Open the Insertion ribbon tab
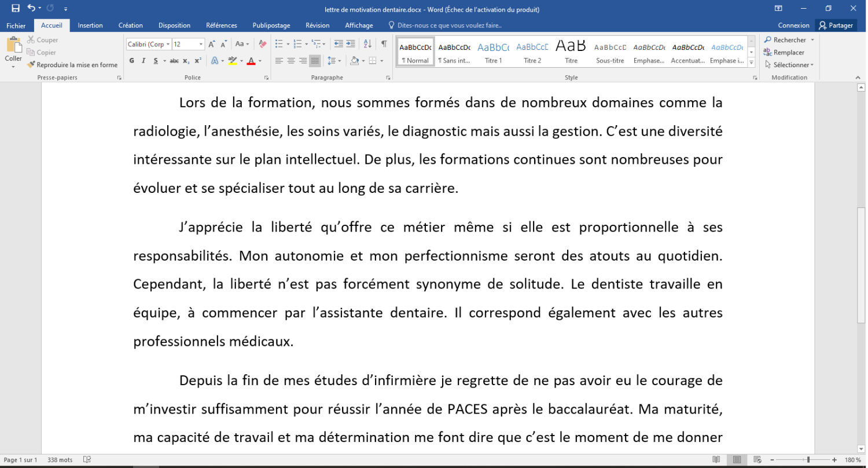 (x=90, y=25)
